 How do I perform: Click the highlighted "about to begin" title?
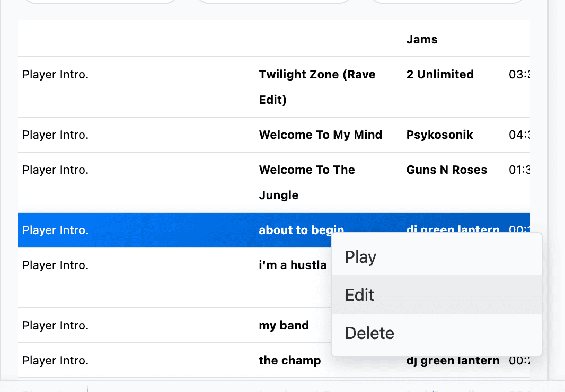point(301,230)
